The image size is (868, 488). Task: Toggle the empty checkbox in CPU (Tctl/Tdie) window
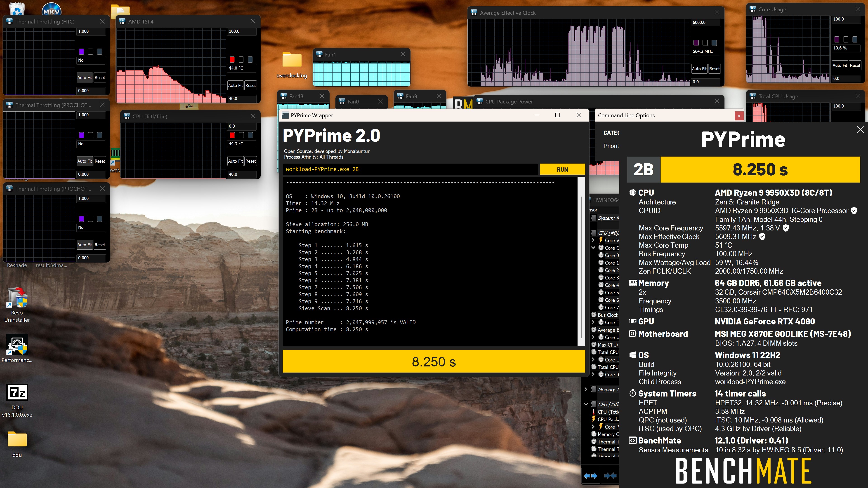point(241,135)
